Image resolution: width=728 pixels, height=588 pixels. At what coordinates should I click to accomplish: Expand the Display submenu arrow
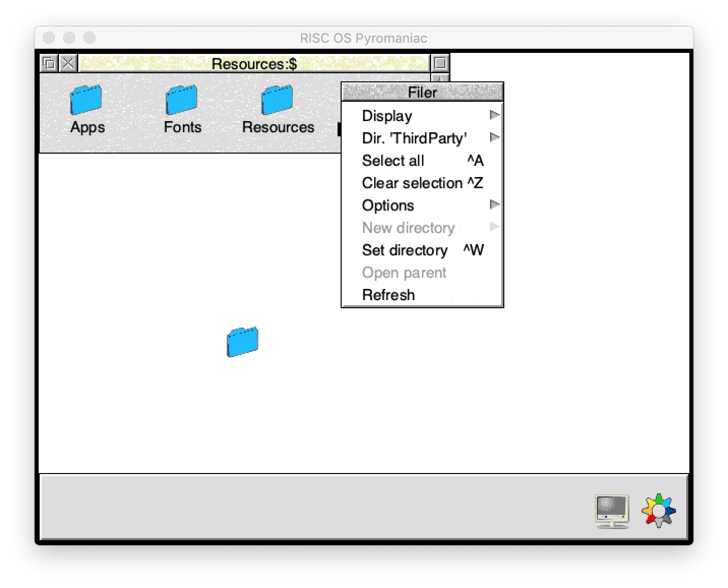pyautogui.click(x=494, y=115)
